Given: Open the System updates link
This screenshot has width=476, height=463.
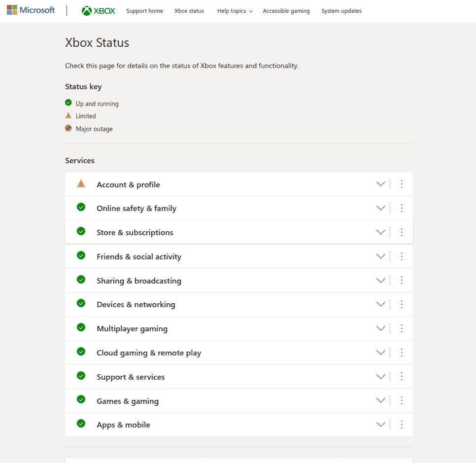Looking at the screenshot, I should (341, 11).
